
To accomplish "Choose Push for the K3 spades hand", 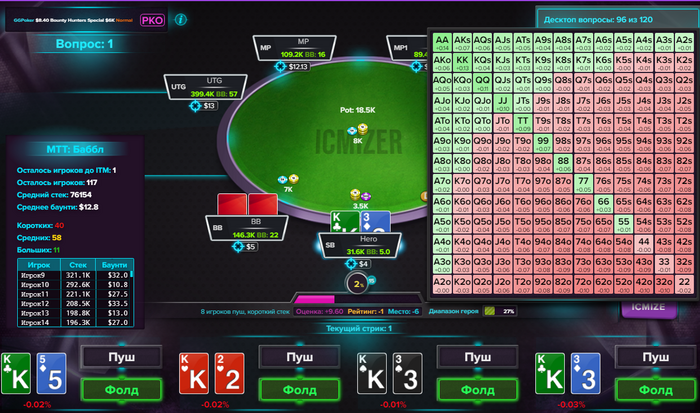I will [478, 357].
